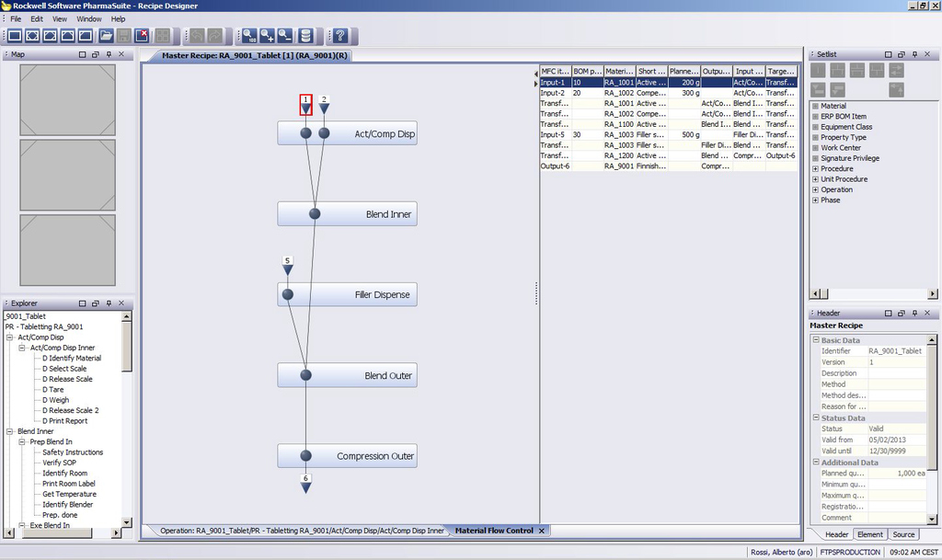The height and width of the screenshot is (560, 942).
Task: Close the Material Flow Control tab
Action: [x=541, y=531]
